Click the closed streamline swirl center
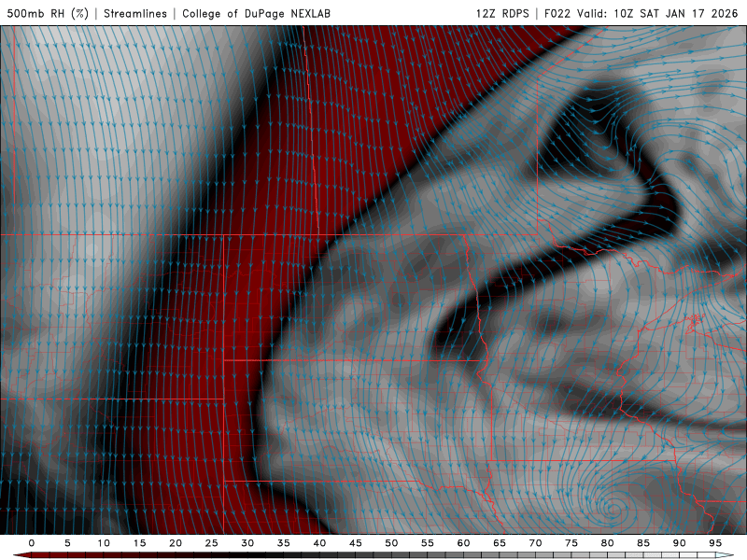Viewport: 747px width, 560px height. pyautogui.click(x=612, y=508)
